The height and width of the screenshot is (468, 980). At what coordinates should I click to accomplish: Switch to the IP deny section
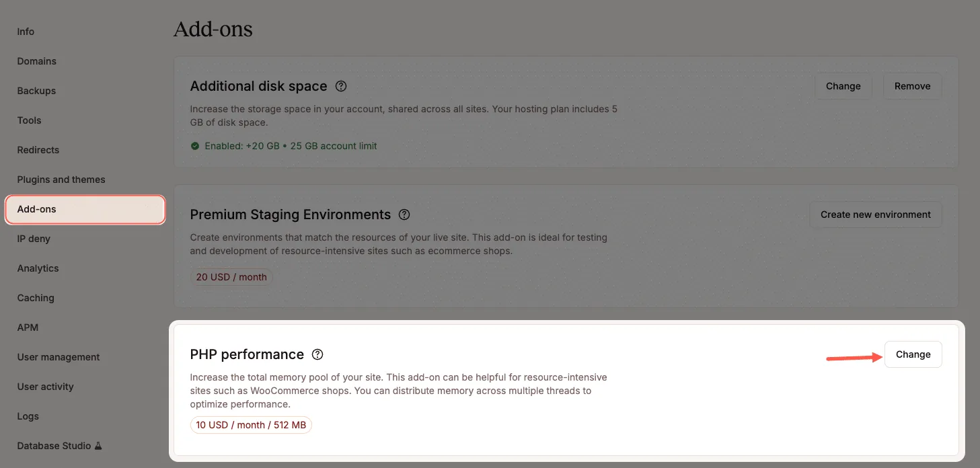(x=34, y=239)
